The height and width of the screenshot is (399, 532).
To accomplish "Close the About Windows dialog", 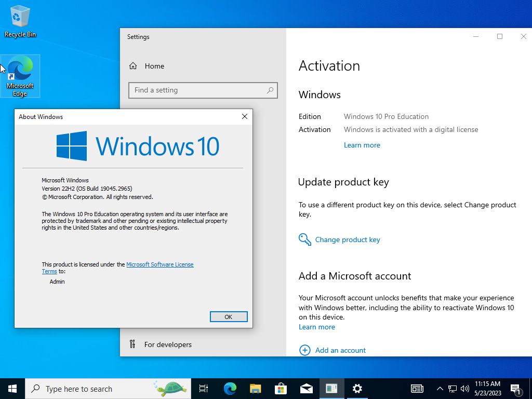I will (244, 117).
